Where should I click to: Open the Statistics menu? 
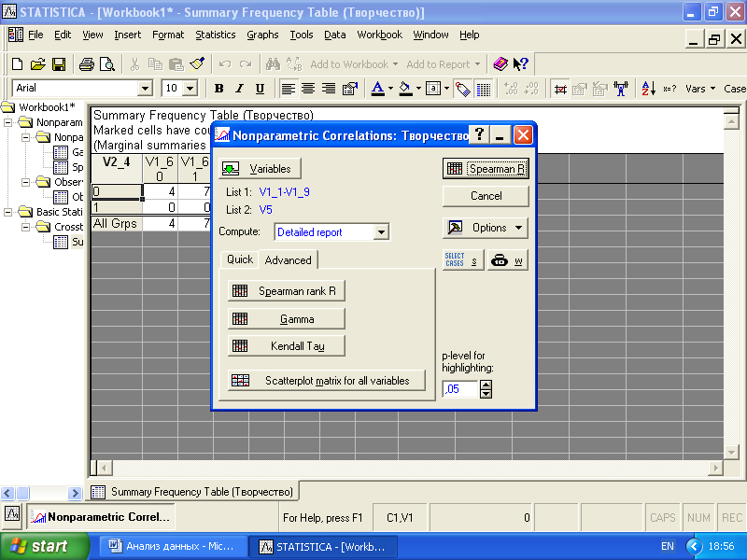(x=216, y=35)
